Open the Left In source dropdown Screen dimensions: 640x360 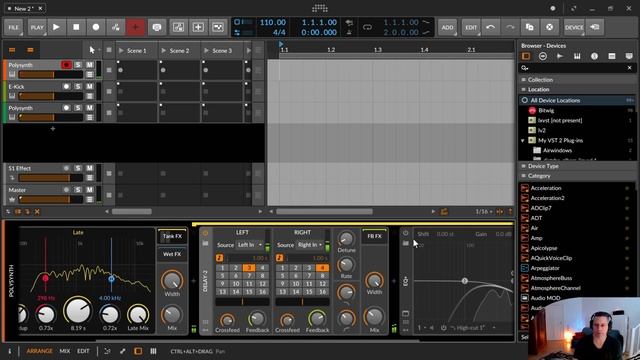[250, 245]
